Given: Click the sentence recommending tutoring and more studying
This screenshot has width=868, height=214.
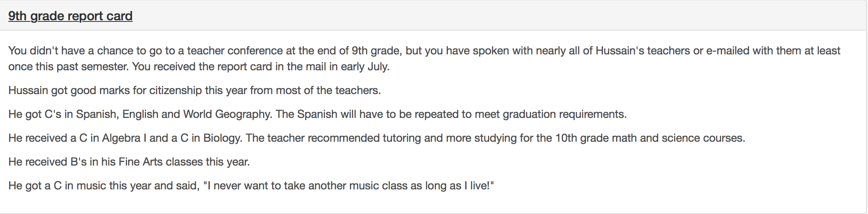Looking at the screenshot, I should [495, 138].
